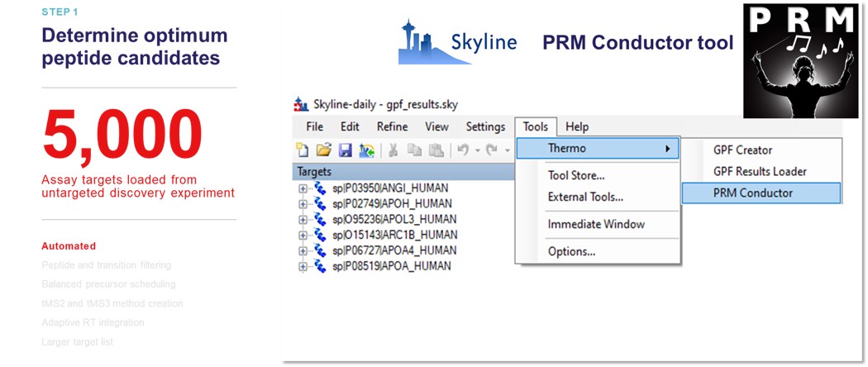
Task: Click the Save floppy disk icon
Action: pos(346,150)
